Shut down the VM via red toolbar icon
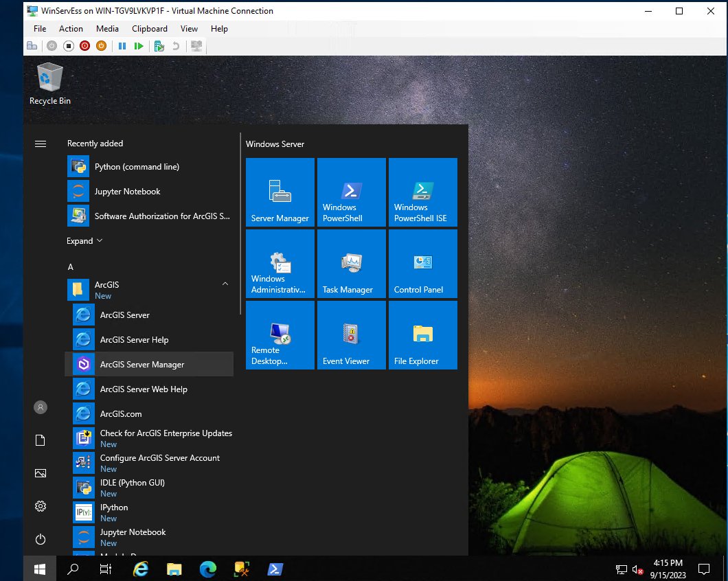Image resolution: width=728 pixels, height=581 pixels. 84,46
